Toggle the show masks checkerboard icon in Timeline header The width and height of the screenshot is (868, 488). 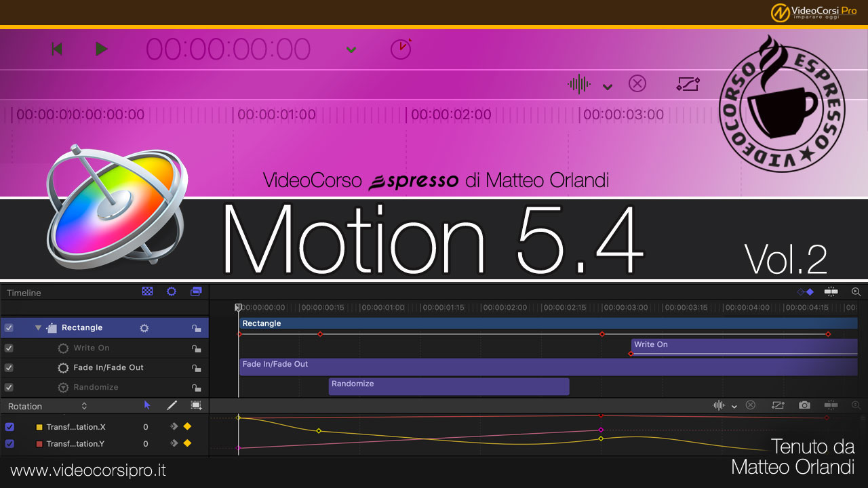coord(147,291)
